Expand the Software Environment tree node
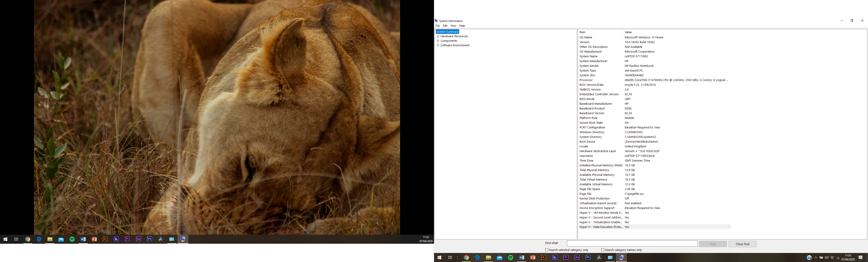The image size is (868, 262). coord(438,45)
